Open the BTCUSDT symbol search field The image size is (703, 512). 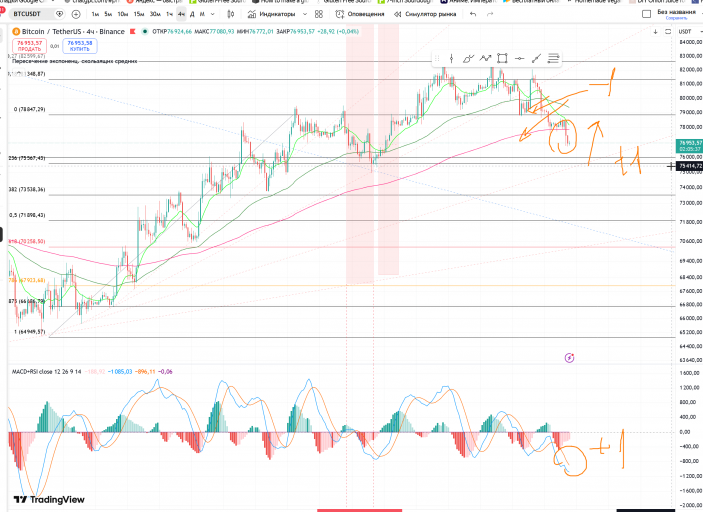pos(27,14)
